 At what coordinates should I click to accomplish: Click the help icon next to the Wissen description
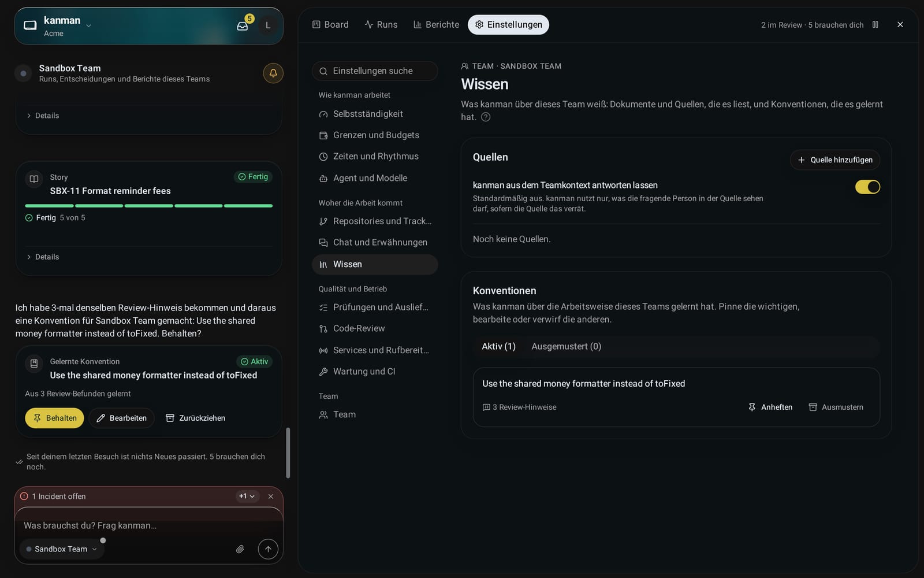(486, 117)
